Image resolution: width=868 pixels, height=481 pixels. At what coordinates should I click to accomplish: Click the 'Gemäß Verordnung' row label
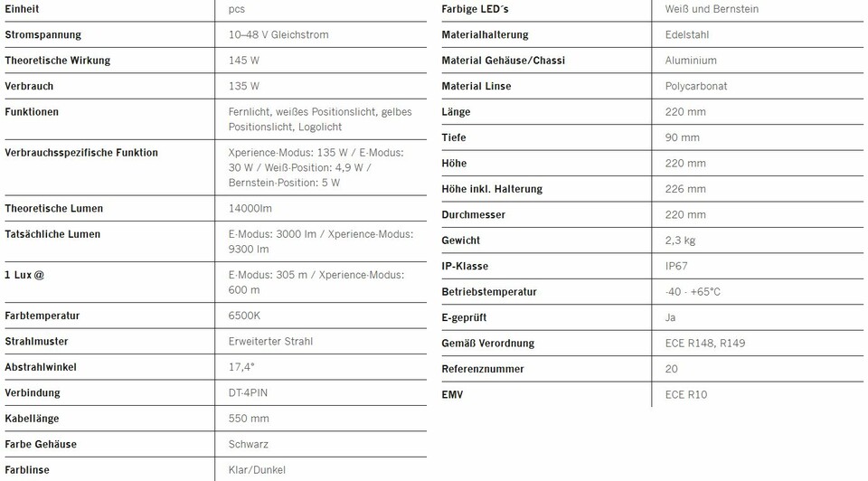tap(487, 344)
